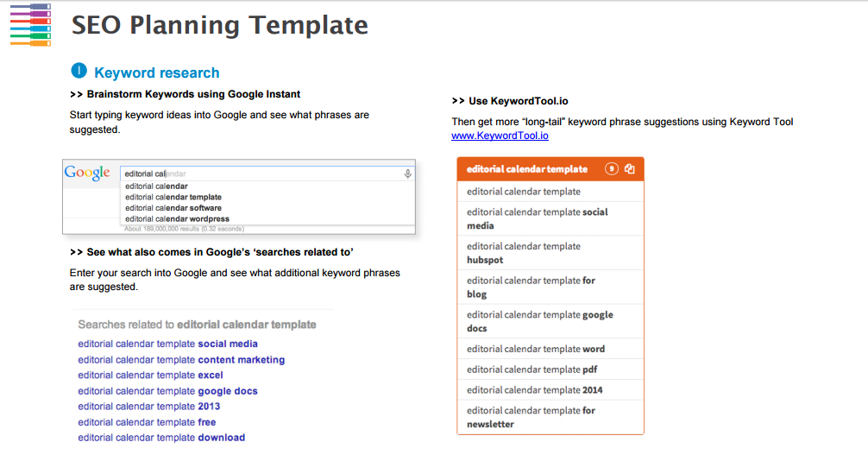Select 'editorial calendar template' autocomplete suggestion
Viewport: 868px width, 461px height.
click(x=173, y=197)
